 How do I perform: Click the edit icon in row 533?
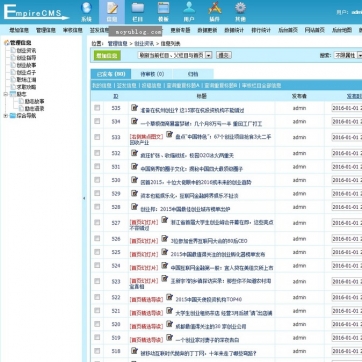pyautogui.click(x=169, y=134)
